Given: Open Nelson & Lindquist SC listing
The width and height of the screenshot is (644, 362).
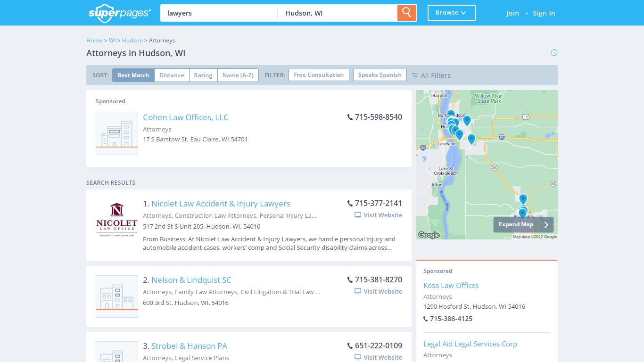Looking at the screenshot, I should [191, 280].
